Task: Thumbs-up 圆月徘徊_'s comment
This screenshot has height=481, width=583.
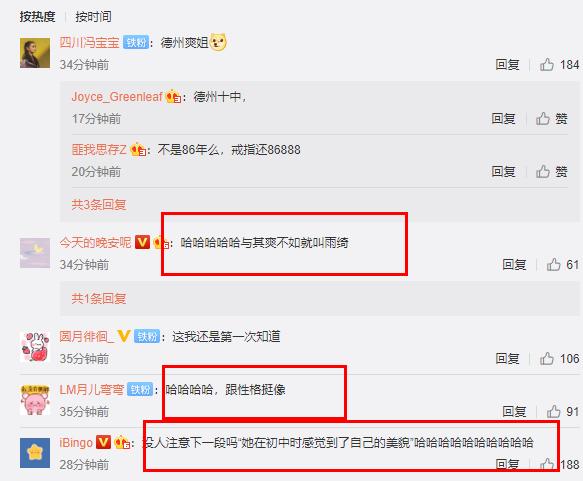Action: 547,358
